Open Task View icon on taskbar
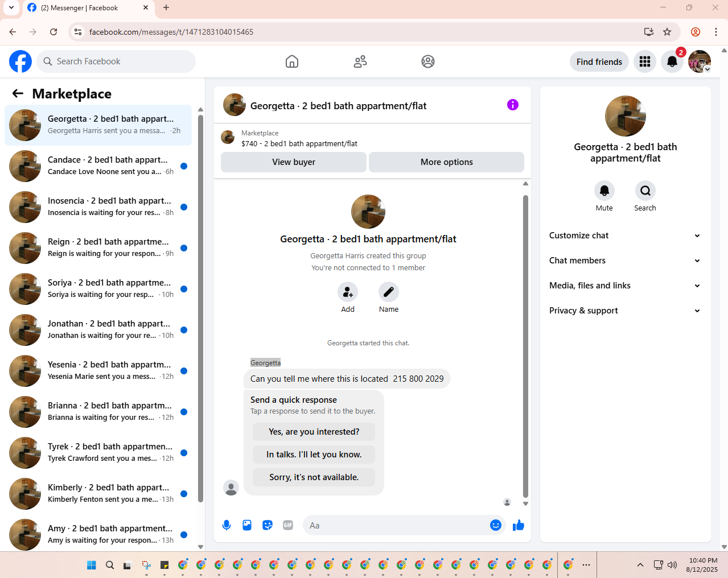This screenshot has width=728, height=578. coord(128,565)
